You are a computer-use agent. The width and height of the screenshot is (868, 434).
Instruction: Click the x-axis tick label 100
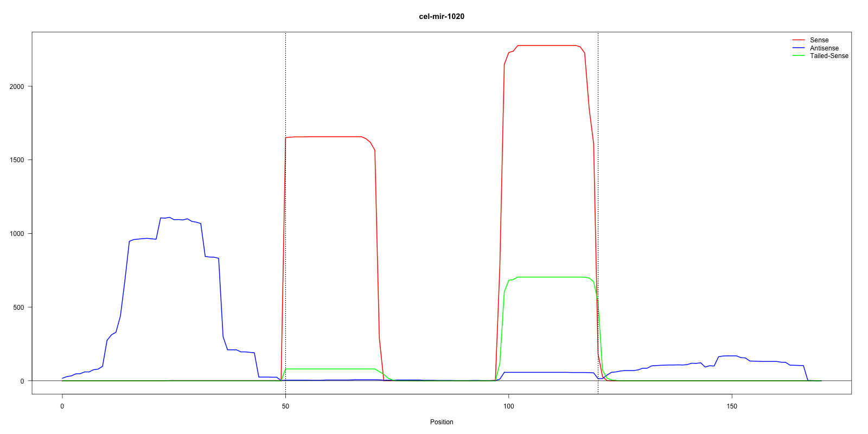click(508, 406)
